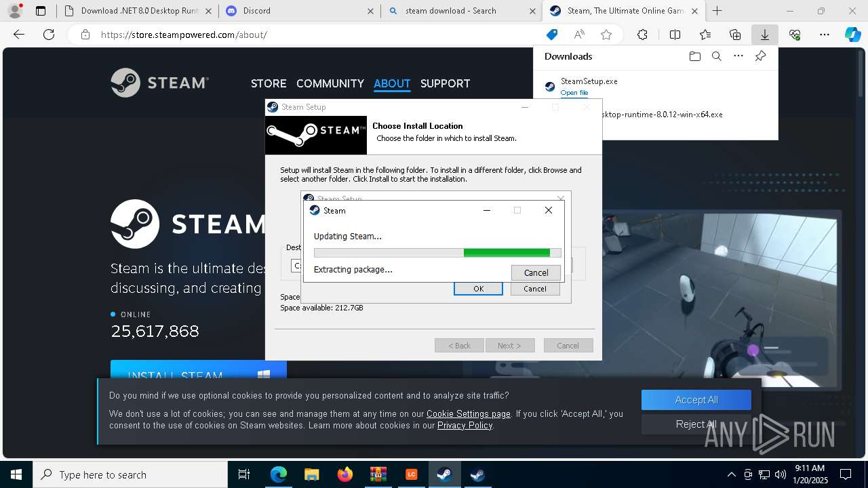Activate Read aloud icon in address bar
This screenshot has height=488, width=868.
click(x=579, y=35)
